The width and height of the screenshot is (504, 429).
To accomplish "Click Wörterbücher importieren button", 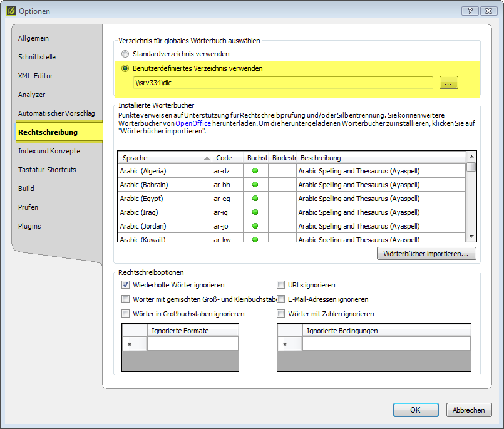I will pos(426,254).
